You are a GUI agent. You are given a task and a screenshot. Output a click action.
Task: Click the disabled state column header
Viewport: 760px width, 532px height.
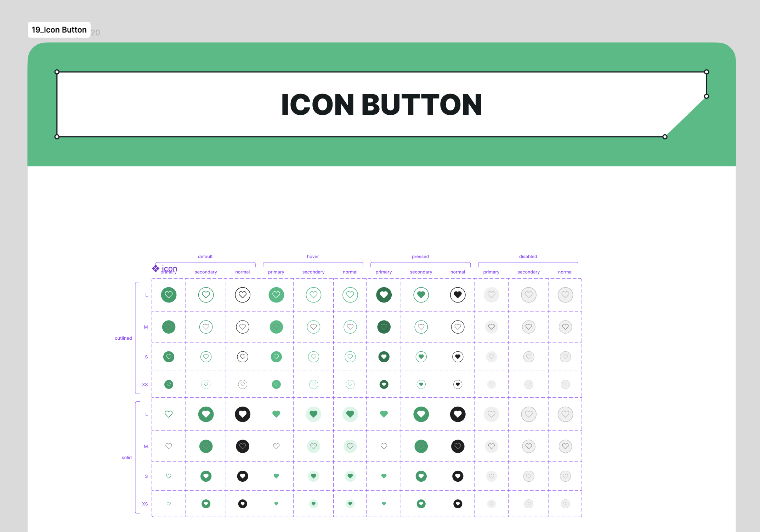528,256
